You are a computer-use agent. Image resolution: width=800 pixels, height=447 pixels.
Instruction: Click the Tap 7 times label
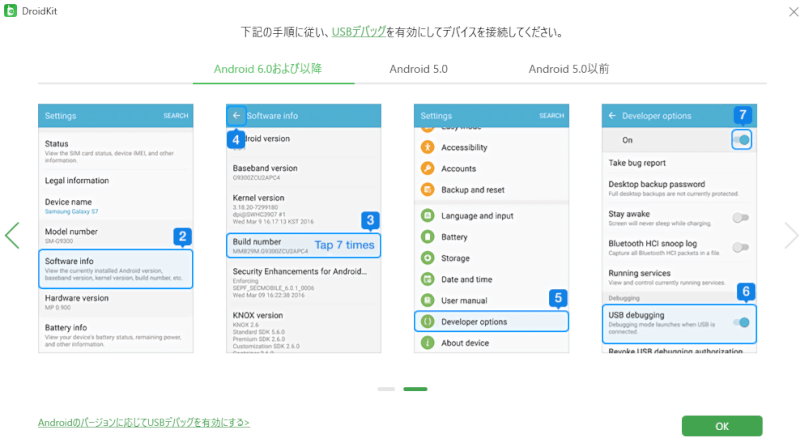click(x=344, y=245)
